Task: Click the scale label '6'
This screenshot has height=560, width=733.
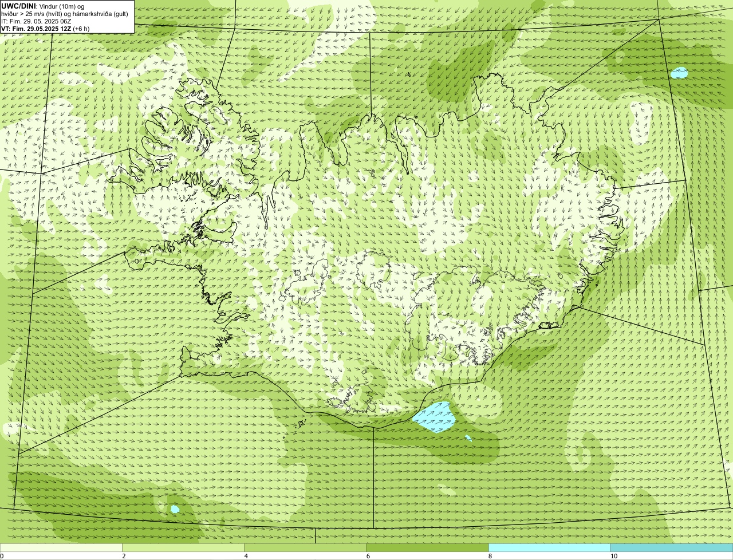Action: pyautogui.click(x=368, y=556)
